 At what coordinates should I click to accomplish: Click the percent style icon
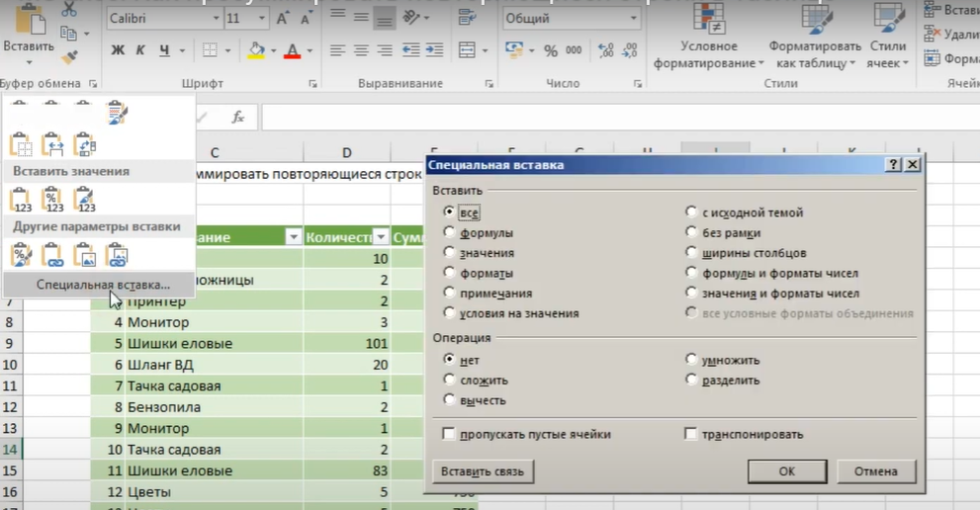pos(550,50)
